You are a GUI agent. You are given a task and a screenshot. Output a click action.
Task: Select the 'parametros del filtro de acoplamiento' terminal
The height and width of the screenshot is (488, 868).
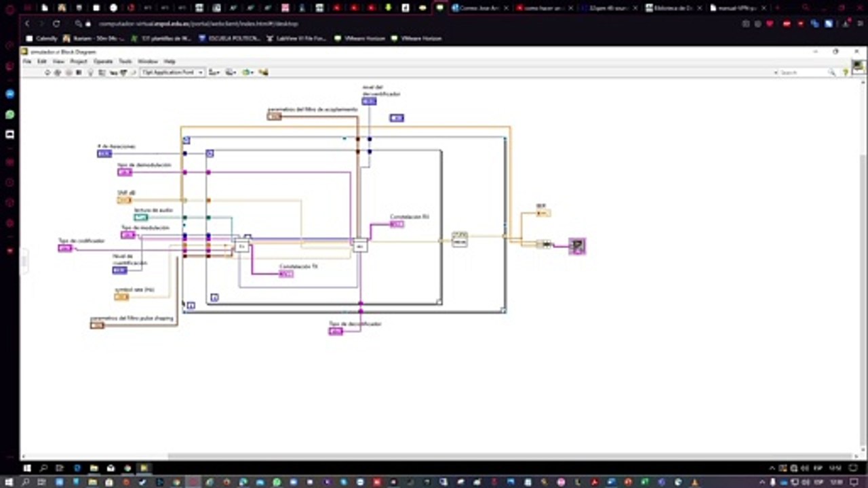pyautogui.click(x=274, y=117)
